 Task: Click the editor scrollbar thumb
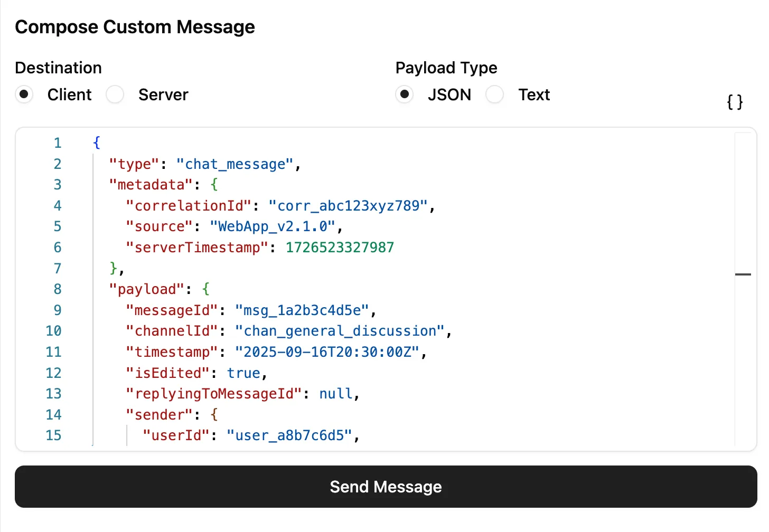click(744, 274)
